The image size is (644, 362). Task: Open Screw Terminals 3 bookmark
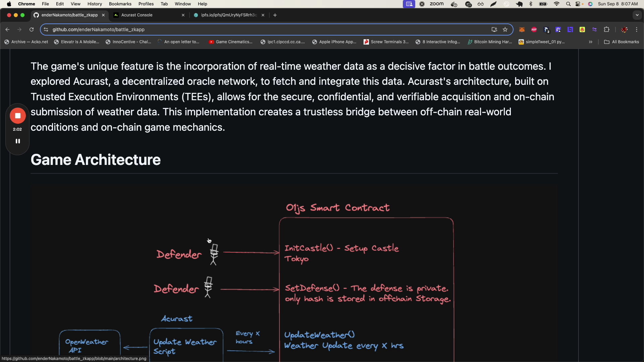click(386, 42)
